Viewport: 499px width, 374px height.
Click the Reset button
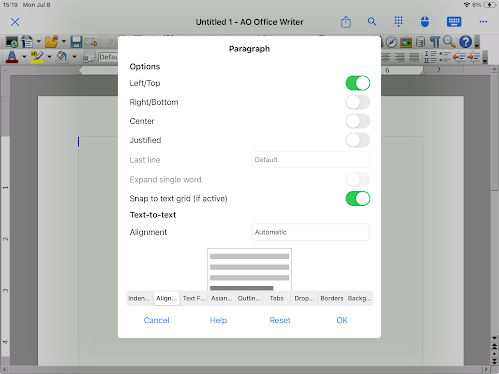tap(280, 320)
